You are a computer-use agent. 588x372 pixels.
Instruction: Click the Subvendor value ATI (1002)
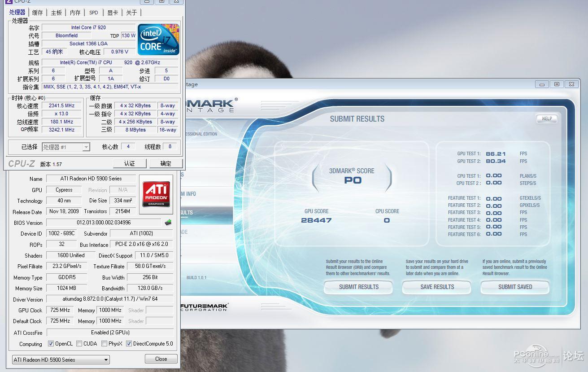(142, 233)
